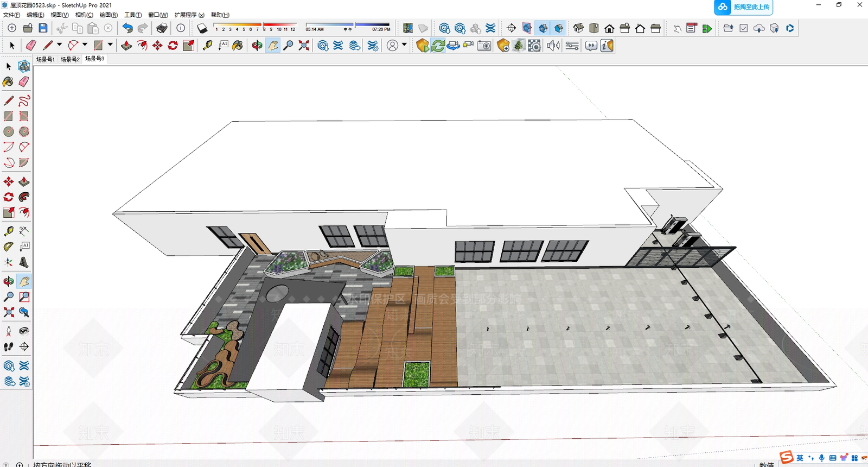Activate the Follow Me tool
This screenshot has height=467, width=868.
[x=24, y=197]
